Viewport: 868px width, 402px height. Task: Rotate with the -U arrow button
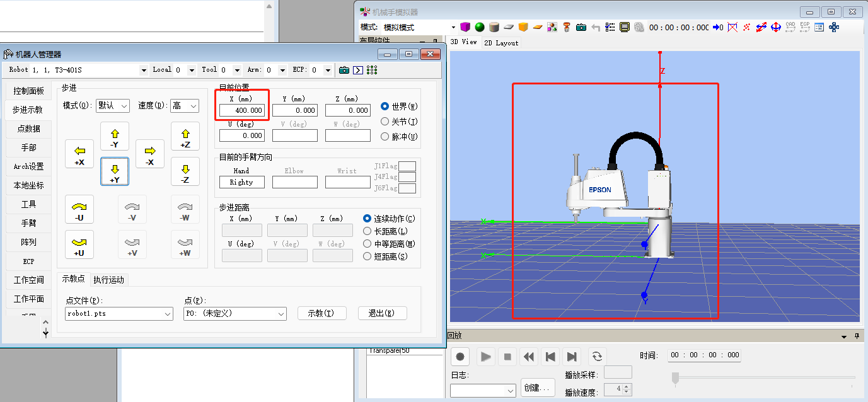tap(79, 209)
